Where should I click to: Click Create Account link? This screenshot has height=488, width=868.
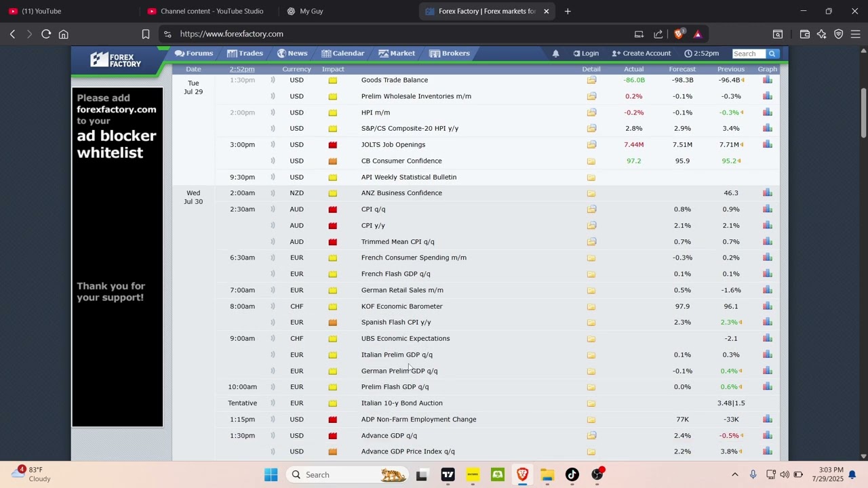coord(641,54)
